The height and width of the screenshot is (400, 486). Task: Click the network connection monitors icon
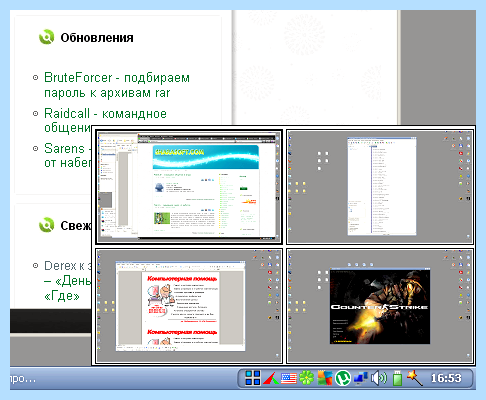click(361, 379)
